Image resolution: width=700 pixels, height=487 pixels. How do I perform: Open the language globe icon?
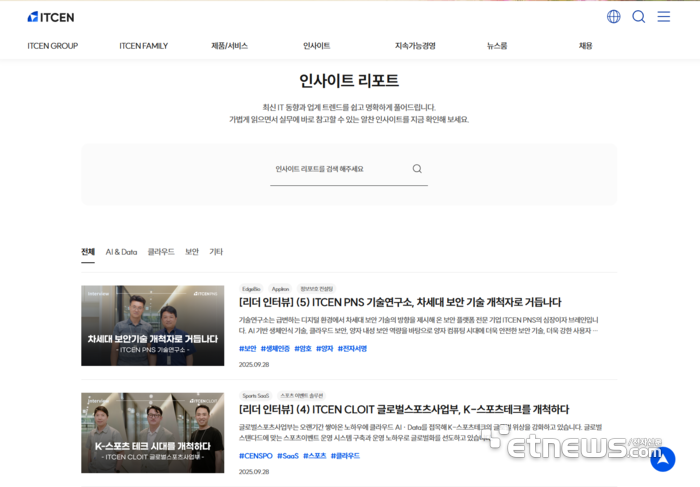coord(613,17)
